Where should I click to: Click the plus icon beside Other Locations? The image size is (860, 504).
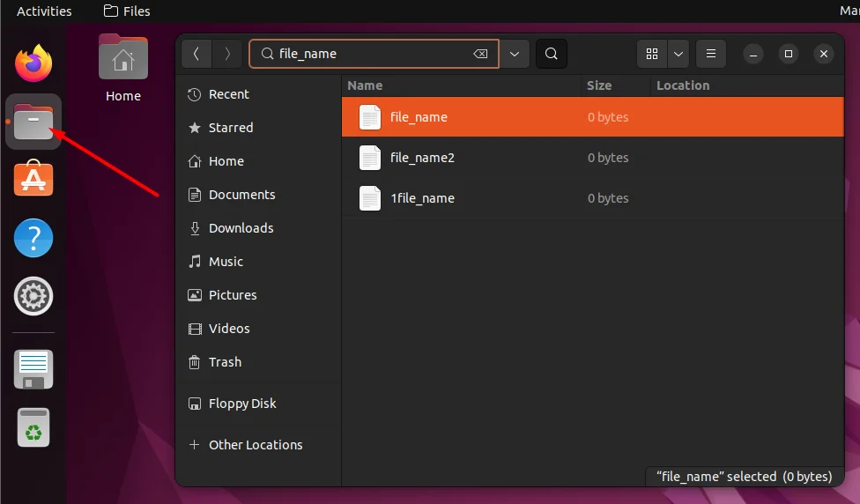coord(194,445)
